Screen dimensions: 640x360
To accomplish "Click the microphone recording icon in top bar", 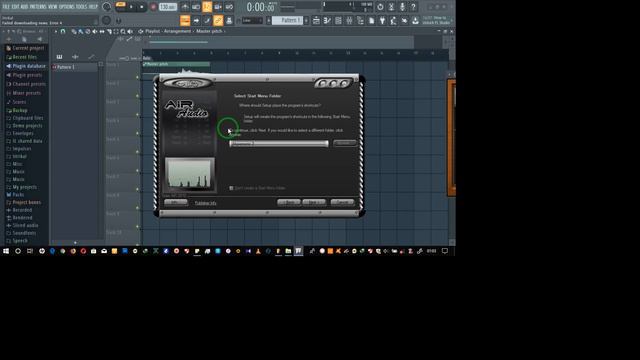I will point(402,7).
